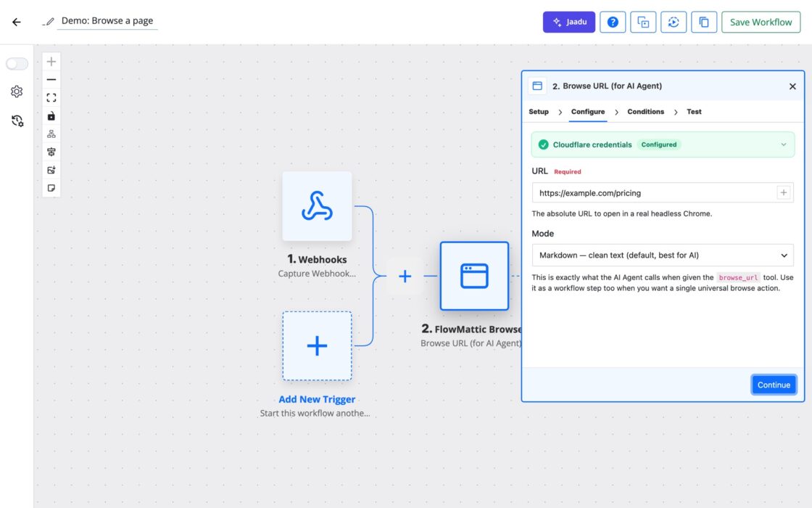The width and height of the screenshot is (812, 508).
Task: Switch to the Configure tab
Action: click(x=588, y=112)
